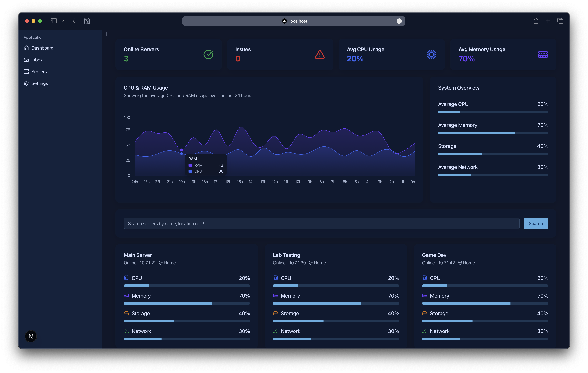Screen dimensions: 588x373
Task: Click Main Server CPU chip icon
Action: point(126,278)
